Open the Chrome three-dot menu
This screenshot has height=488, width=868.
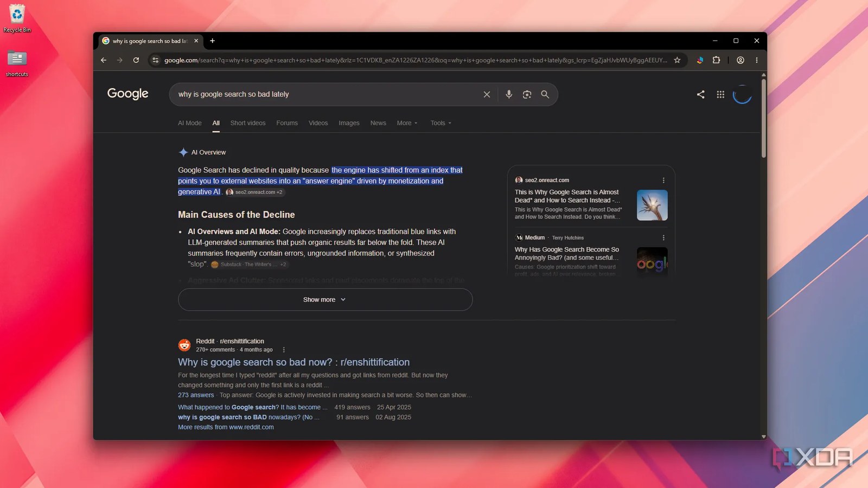click(756, 60)
